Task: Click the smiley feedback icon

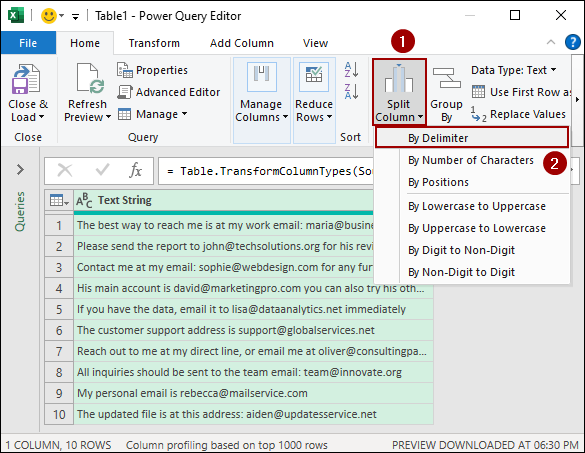Action: (x=49, y=16)
